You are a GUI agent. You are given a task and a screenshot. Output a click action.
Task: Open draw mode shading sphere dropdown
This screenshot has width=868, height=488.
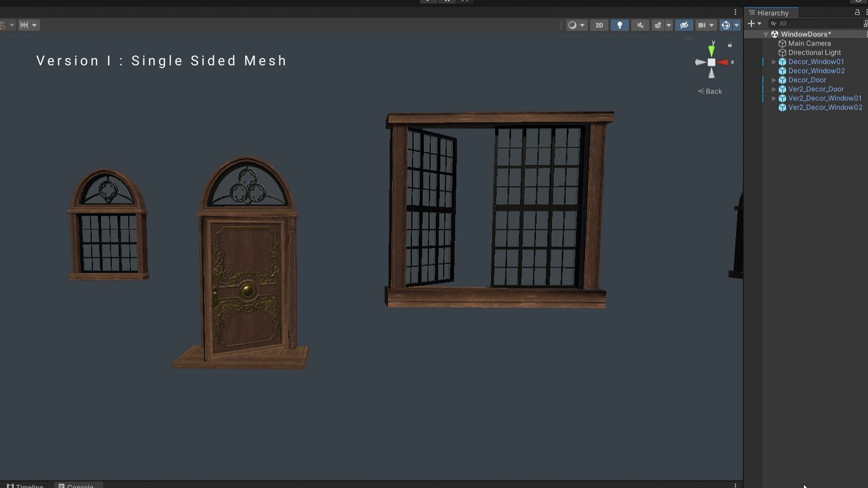pyautogui.click(x=576, y=25)
